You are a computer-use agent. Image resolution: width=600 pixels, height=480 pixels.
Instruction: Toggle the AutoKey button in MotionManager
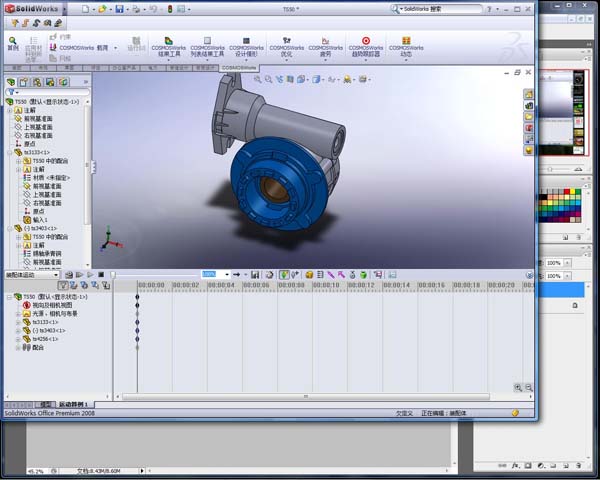click(x=284, y=274)
